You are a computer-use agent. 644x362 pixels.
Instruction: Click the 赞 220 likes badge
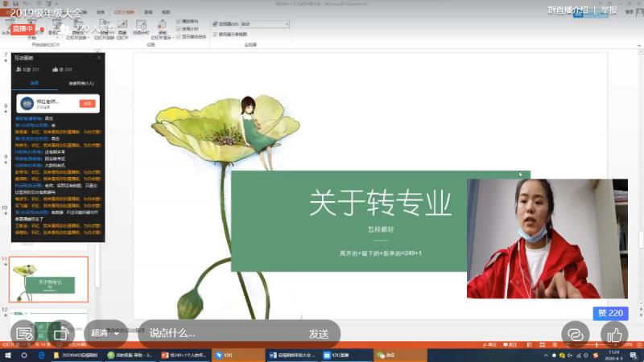(610, 313)
